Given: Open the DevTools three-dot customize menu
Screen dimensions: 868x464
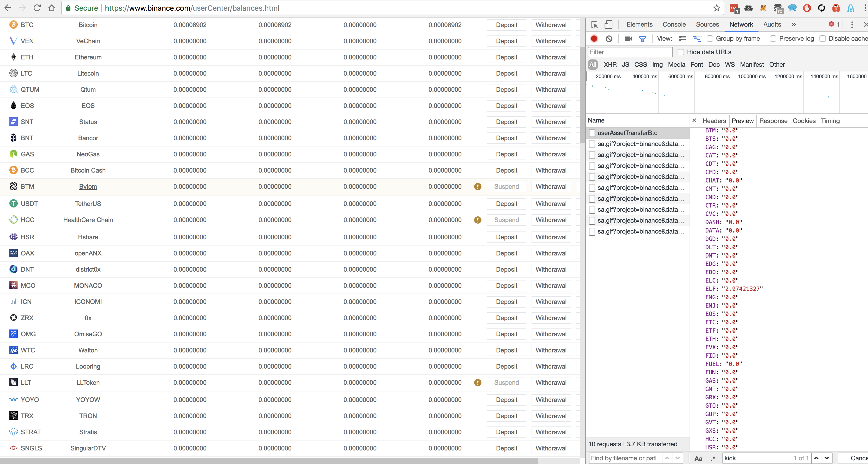Looking at the screenshot, I should pyautogui.click(x=852, y=25).
